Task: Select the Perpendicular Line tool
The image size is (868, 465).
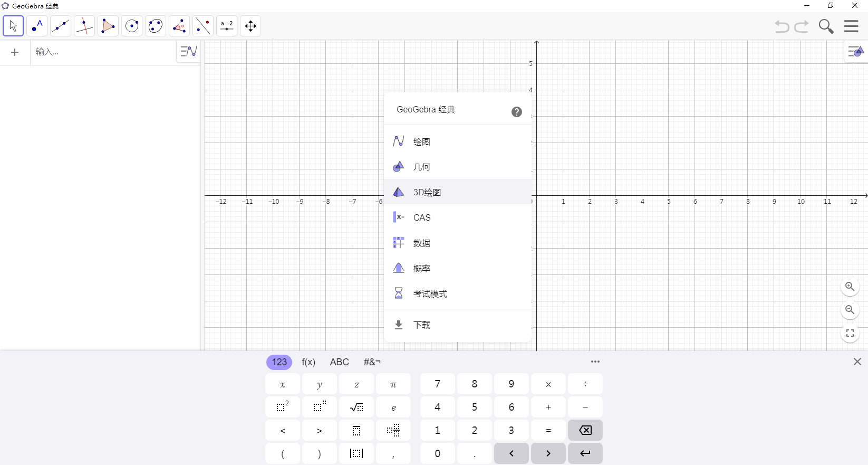Action: (x=84, y=26)
